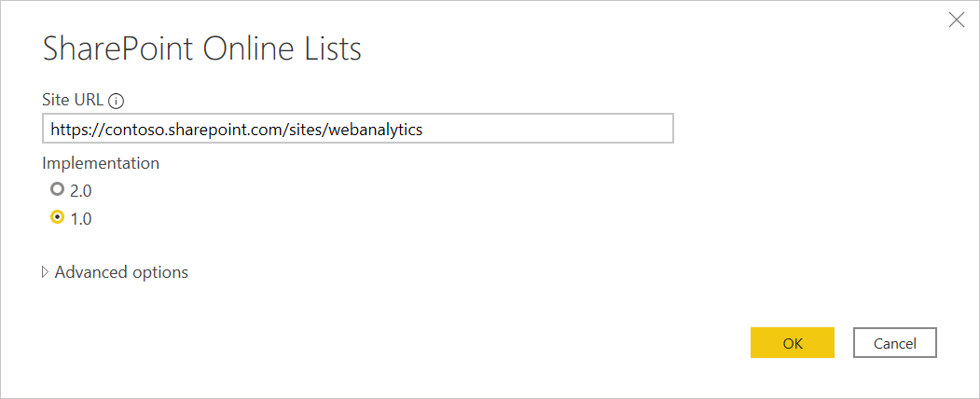Click the SharePoint Online Lists title
980x399 pixels.
tap(202, 50)
